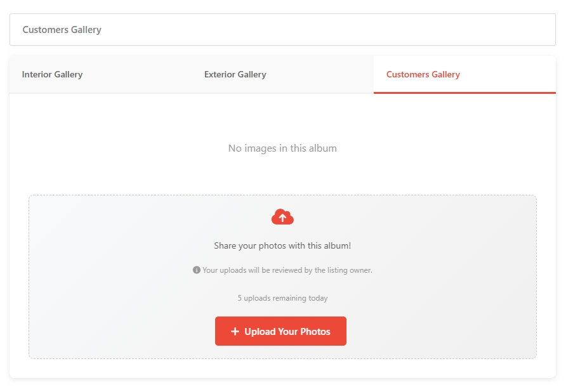This screenshot has height=392, width=573.
Task: Click 'No images in this album' message
Action: [x=282, y=148]
